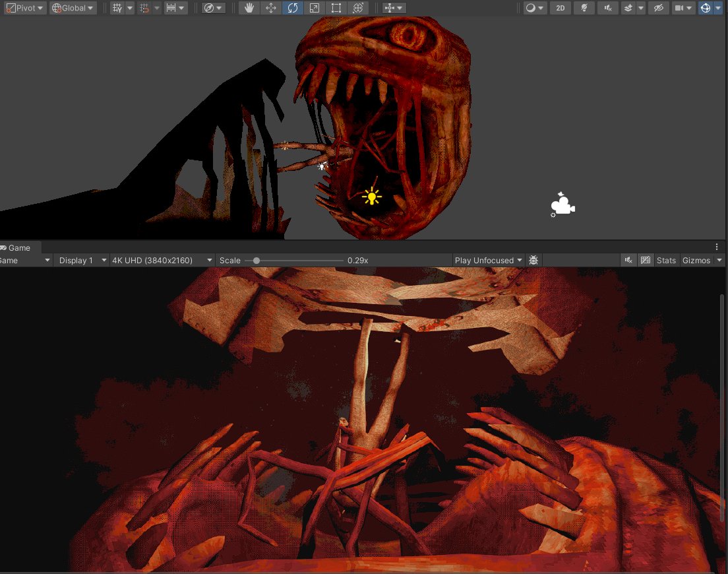The width and height of the screenshot is (728, 574).
Task: Open the 4K UHD resolution dropdown
Action: (x=162, y=260)
